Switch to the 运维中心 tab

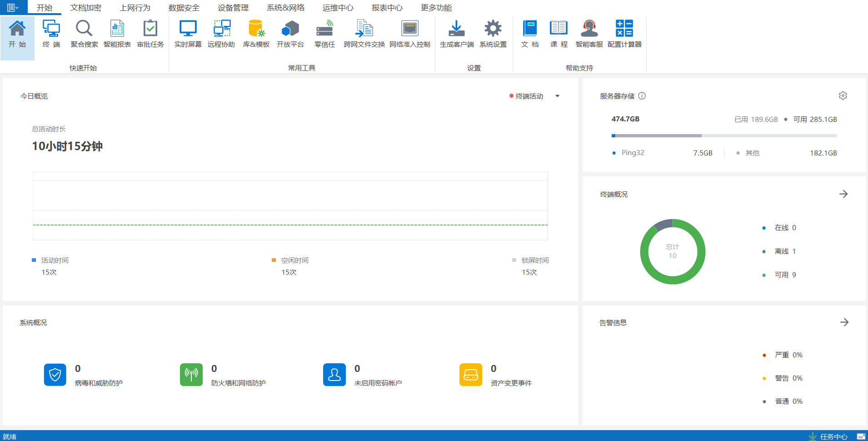click(x=338, y=8)
